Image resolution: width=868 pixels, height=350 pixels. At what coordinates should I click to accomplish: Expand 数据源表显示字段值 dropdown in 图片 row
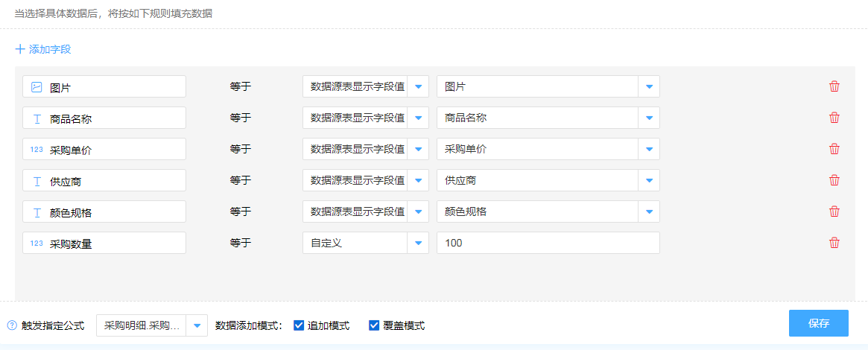pos(418,86)
